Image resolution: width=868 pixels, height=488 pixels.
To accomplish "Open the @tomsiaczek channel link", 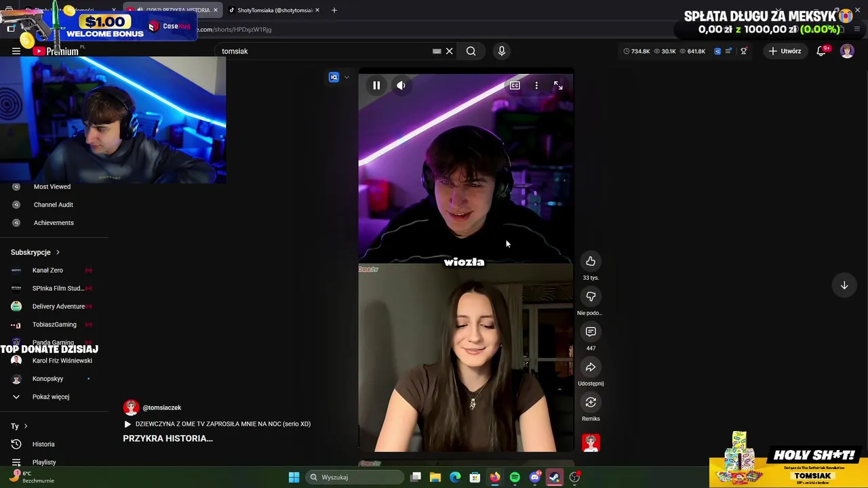I will click(161, 407).
